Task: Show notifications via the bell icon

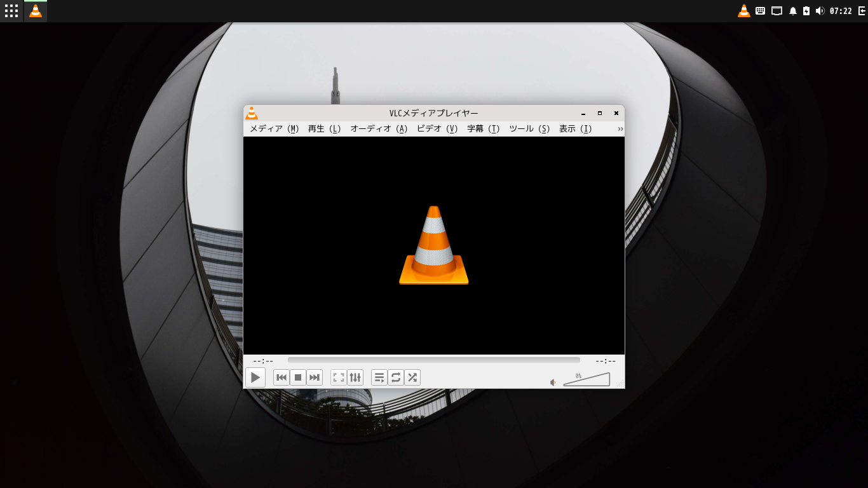Action: pyautogui.click(x=793, y=11)
